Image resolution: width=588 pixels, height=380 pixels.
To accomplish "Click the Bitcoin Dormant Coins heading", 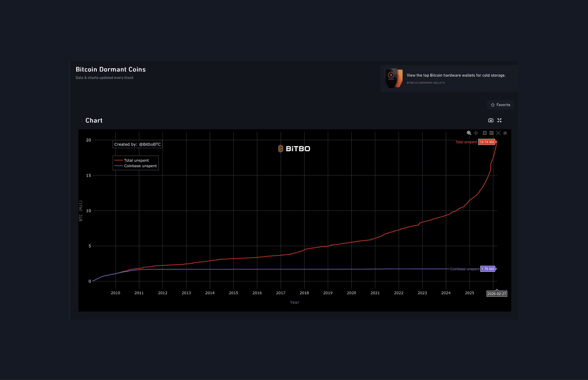I will (111, 69).
